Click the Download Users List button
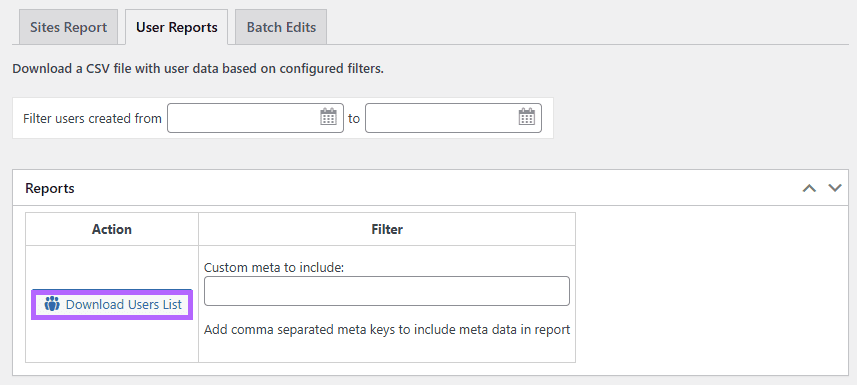 [112, 304]
